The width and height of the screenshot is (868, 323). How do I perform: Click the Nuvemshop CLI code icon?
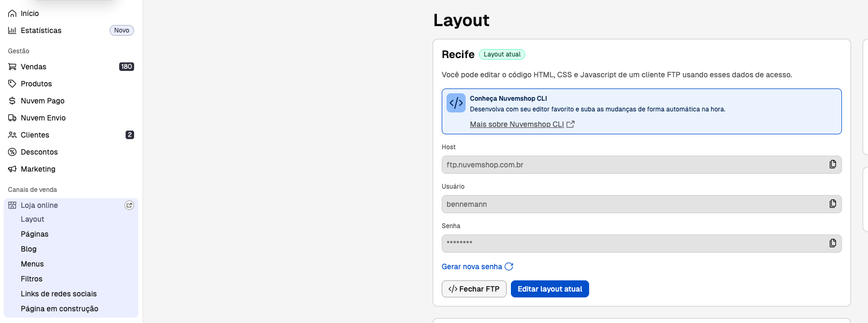[x=456, y=103]
